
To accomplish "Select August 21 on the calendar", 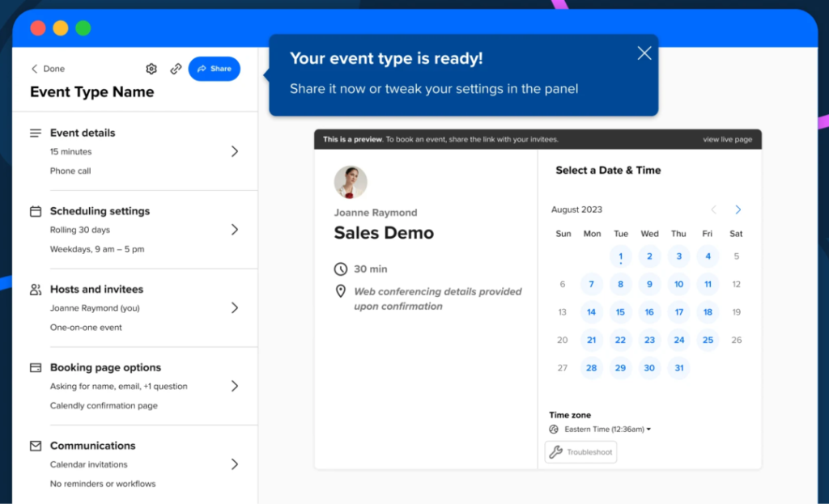I will click(592, 341).
